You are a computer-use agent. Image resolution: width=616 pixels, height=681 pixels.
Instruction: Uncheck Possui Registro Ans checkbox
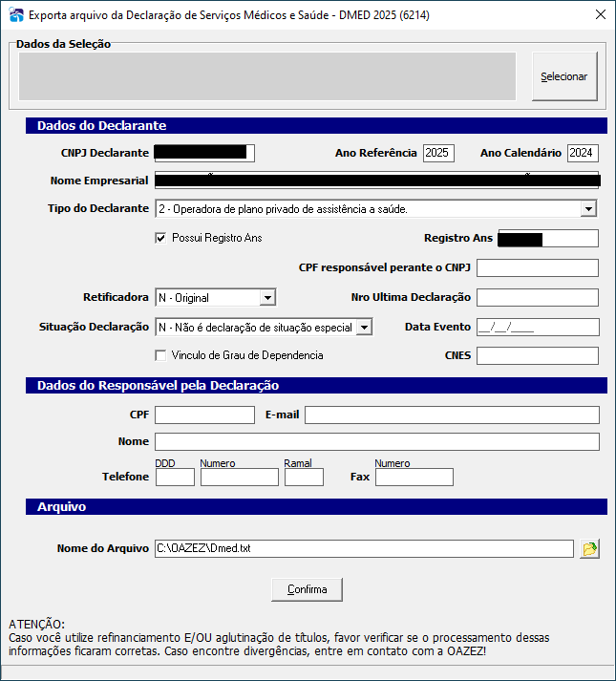[x=160, y=238]
